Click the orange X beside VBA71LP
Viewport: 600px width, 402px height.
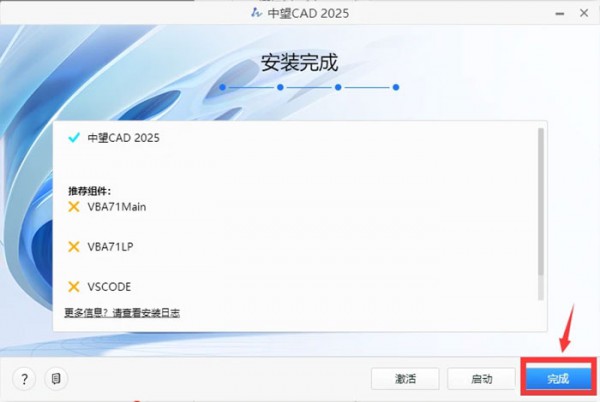click(x=73, y=247)
